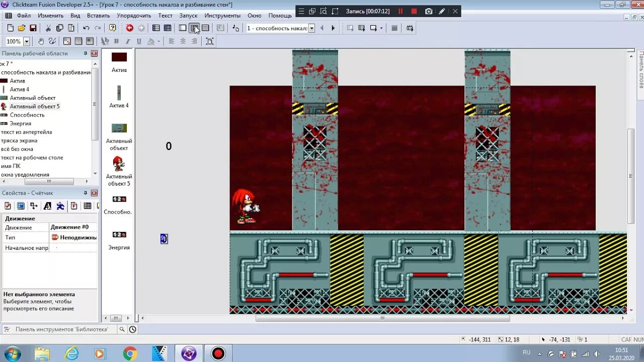
Task: Stop the screen recording
Action: (x=414, y=11)
